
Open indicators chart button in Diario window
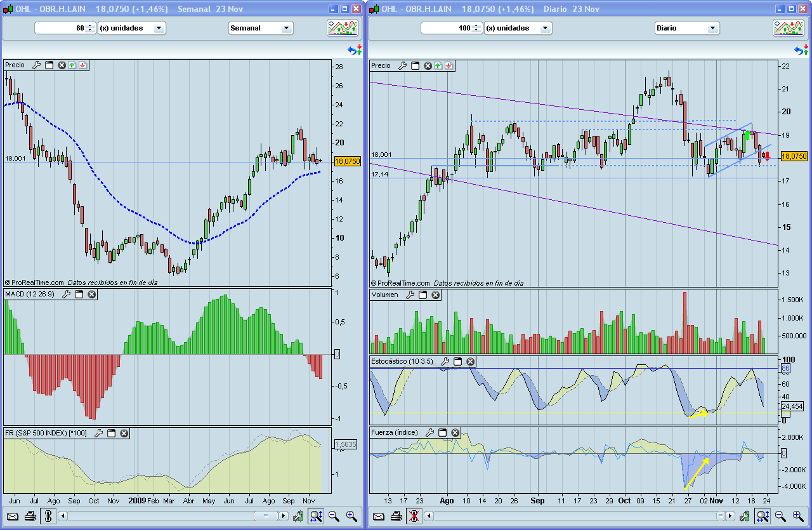789,28
